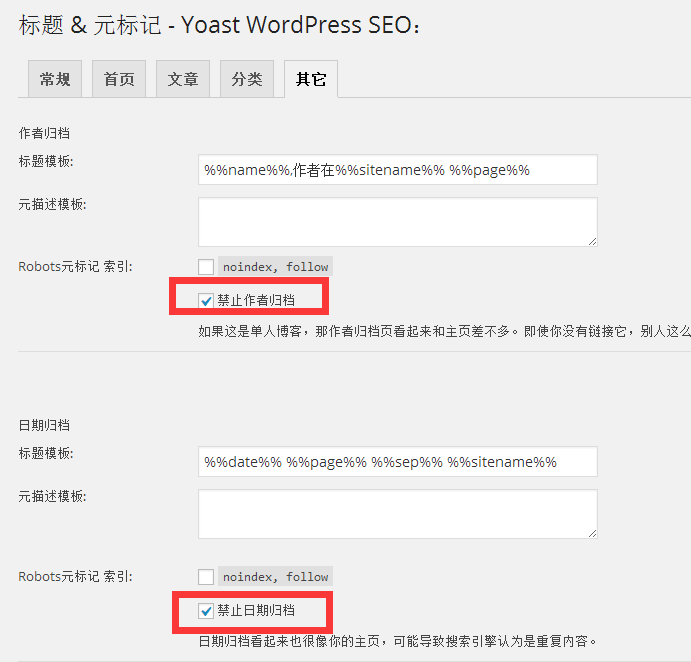Uncheck the 禁止作者归档 checkbox
Image resolution: width=691 pixels, height=662 pixels.
206,299
